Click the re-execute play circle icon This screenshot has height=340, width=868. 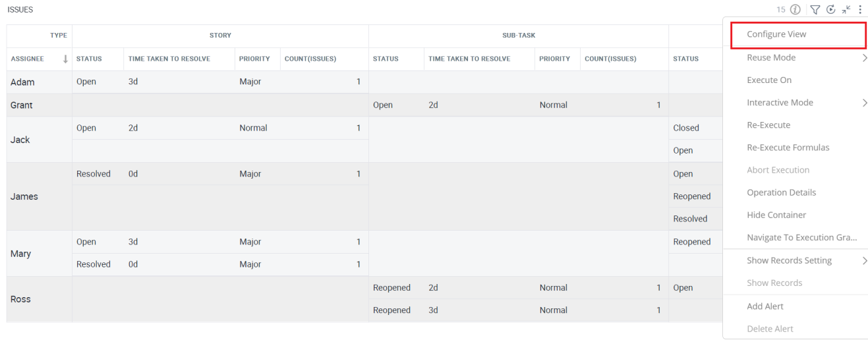pyautogui.click(x=831, y=10)
